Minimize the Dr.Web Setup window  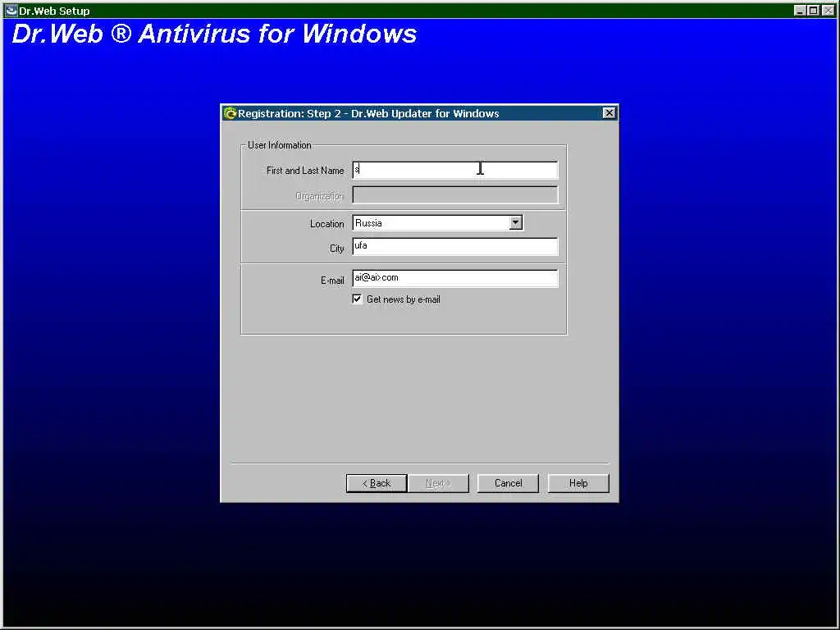coord(800,10)
